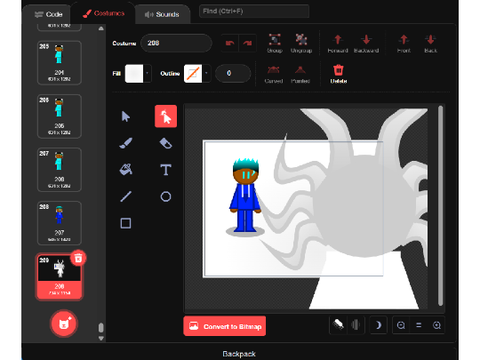Click the Select arrow tool
Viewport: 480px width, 360px height.
coord(126,116)
